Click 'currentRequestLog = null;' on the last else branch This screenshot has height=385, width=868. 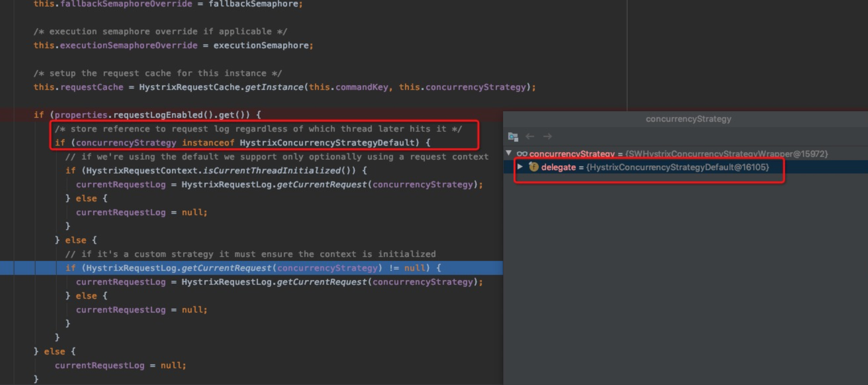120,366
